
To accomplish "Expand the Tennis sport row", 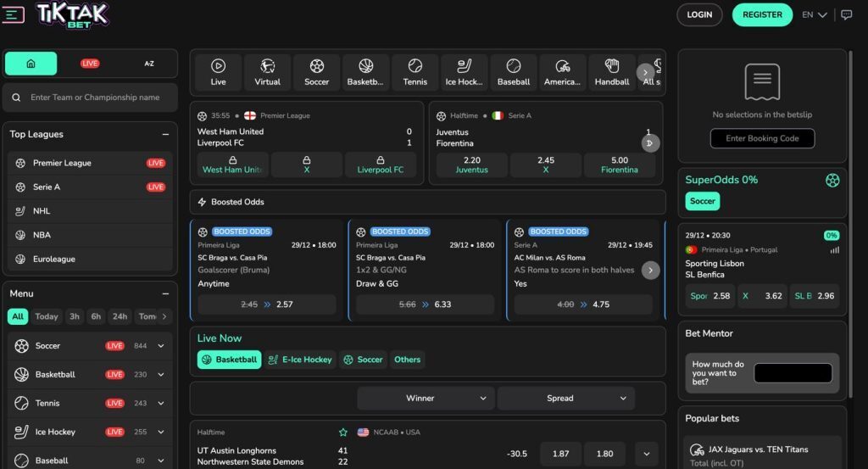I will pyautogui.click(x=160, y=404).
